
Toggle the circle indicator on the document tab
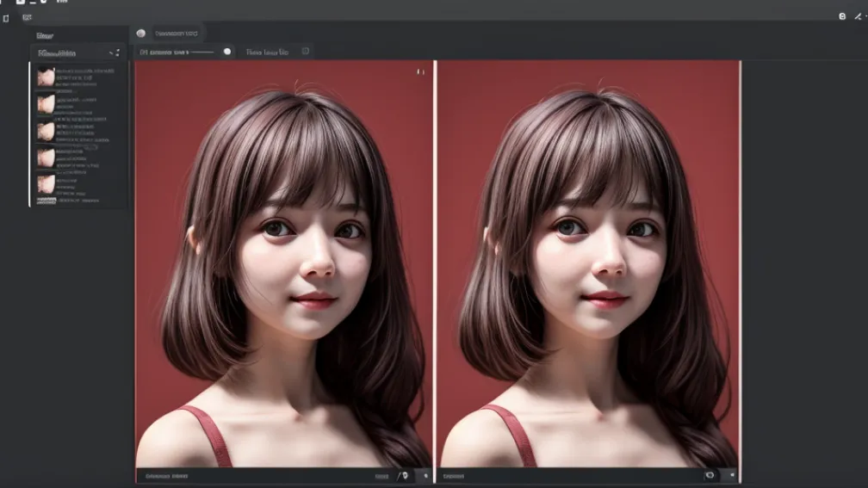click(x=141, y=34)
